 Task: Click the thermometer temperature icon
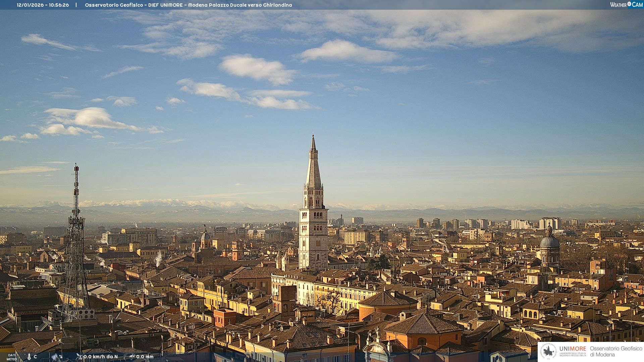tap(29, 357)
